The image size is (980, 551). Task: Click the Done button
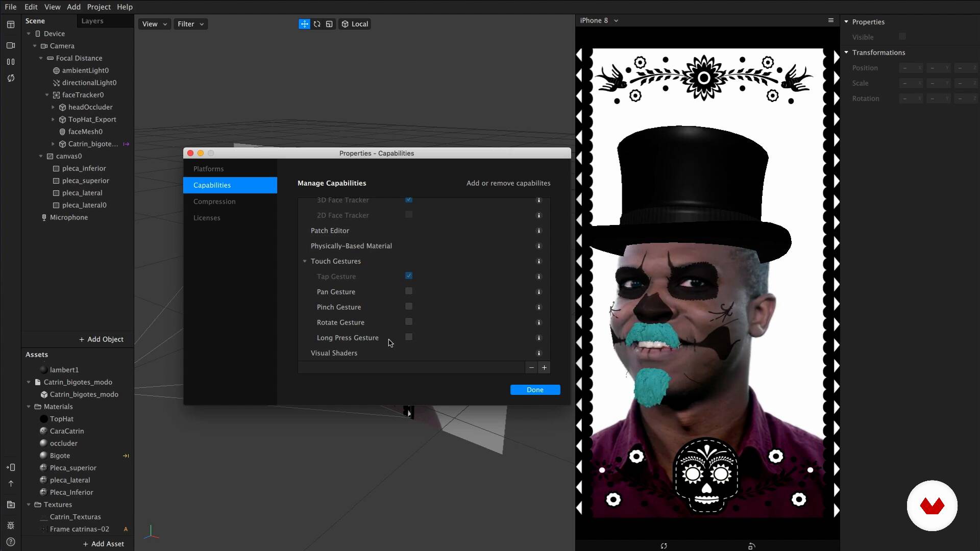tap(535, 390)
